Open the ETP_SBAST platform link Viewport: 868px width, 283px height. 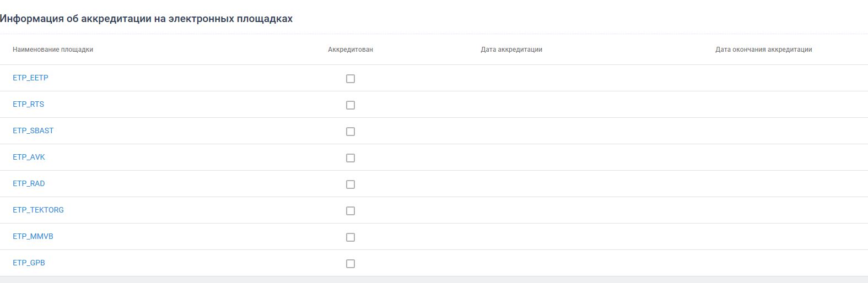tap(33, 130)
